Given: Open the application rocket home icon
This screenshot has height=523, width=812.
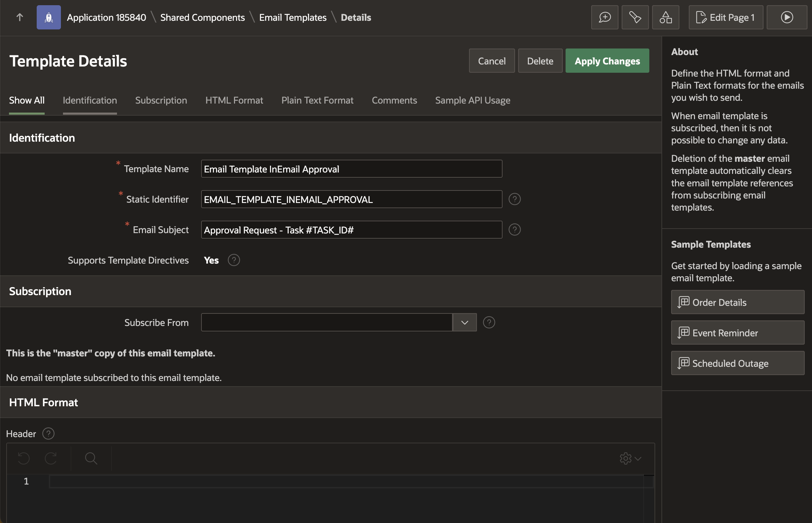Looking at the screenshot, I should click(48, 17).
